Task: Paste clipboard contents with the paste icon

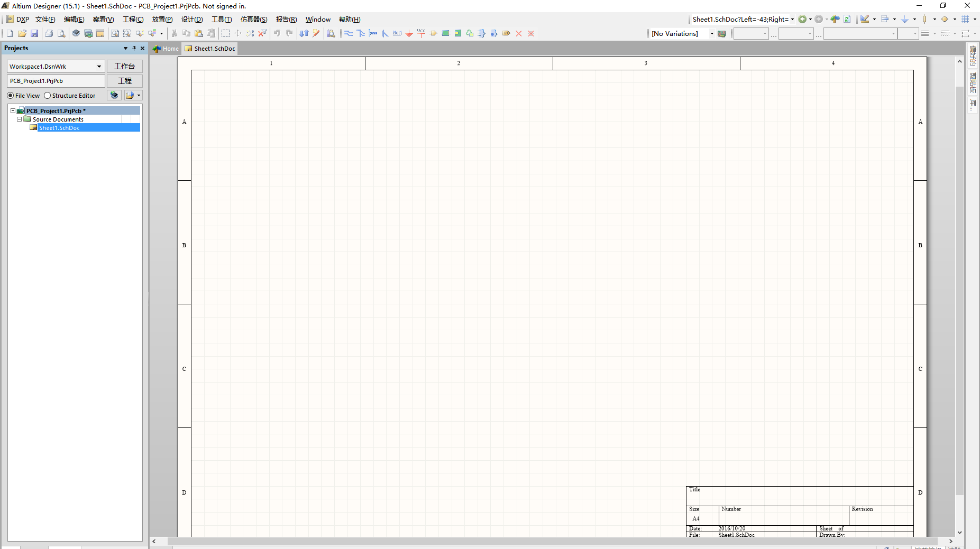Action: point(199,33)
